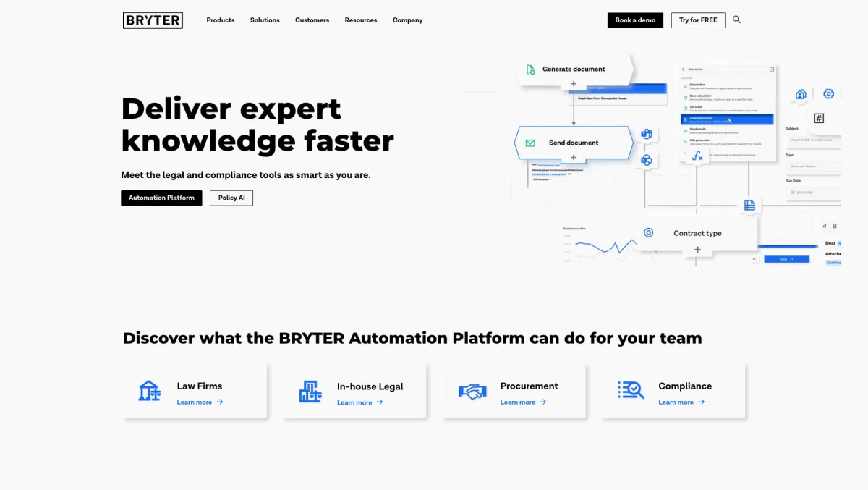The width and height of the screenshot is (868, 490).
Task: Open the Products menu
Action: coord(221,20)
